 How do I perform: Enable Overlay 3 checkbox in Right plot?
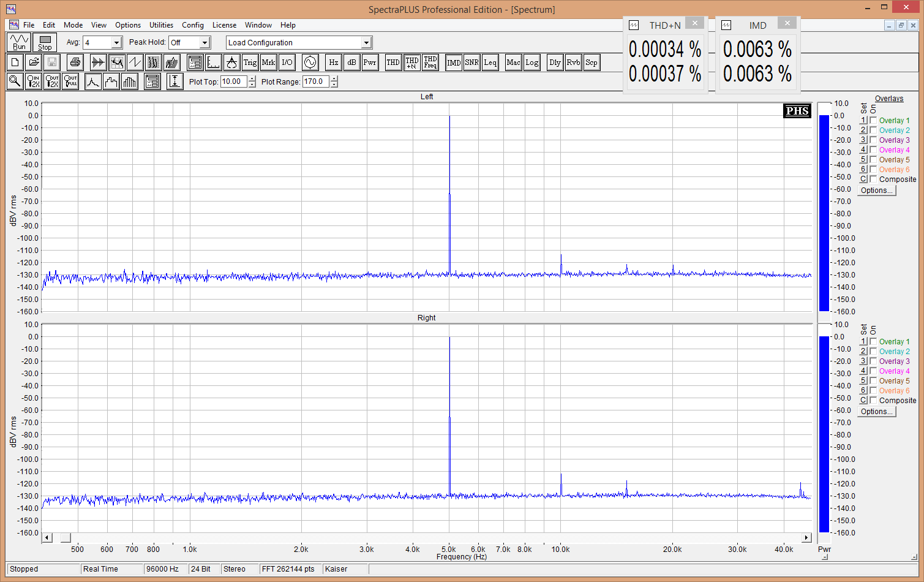[873, 361]
